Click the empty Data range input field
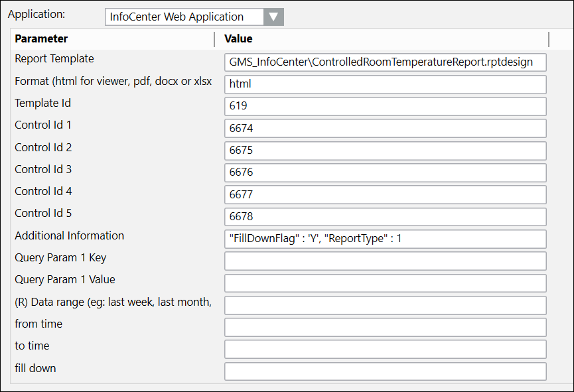The image size is (574, 392). click(385, 305)
